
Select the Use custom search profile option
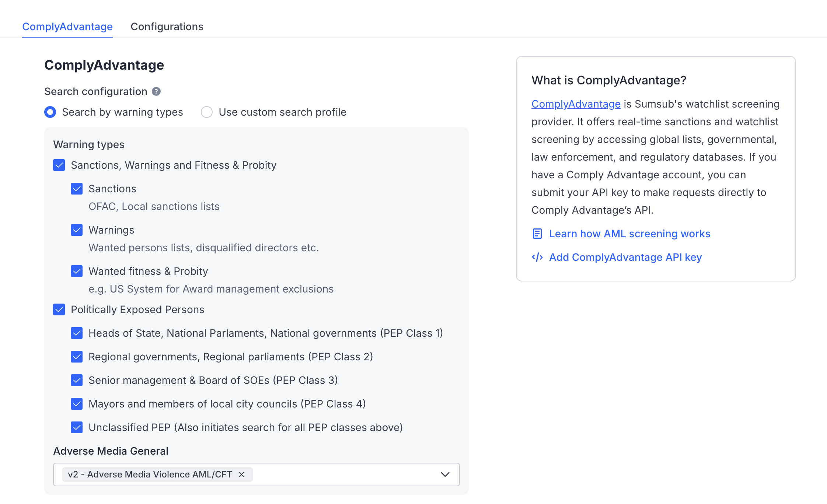click(x=207, y=112)
